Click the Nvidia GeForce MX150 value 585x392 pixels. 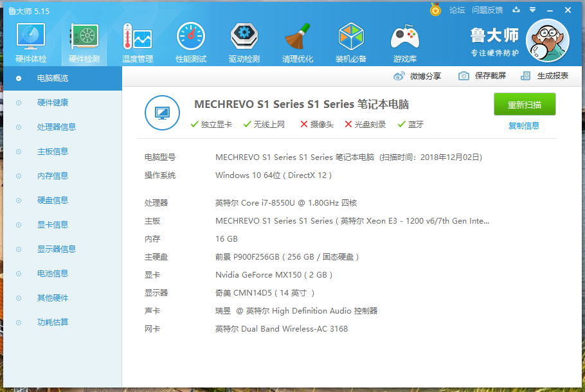pos(274,275)
